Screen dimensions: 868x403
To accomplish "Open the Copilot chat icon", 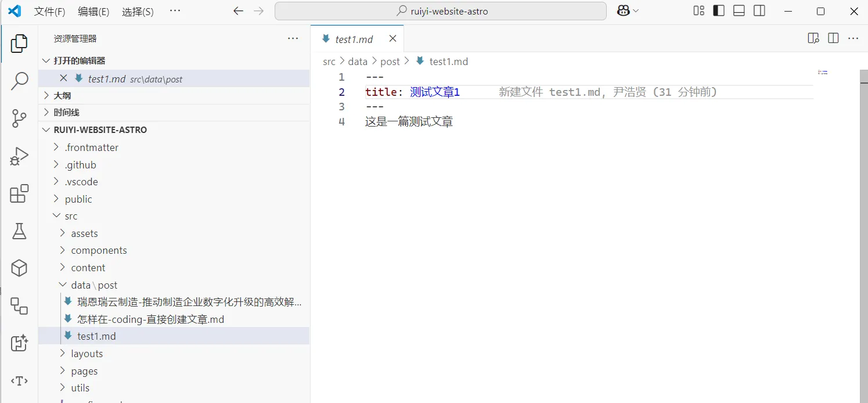I will click(x=624, y=11).
